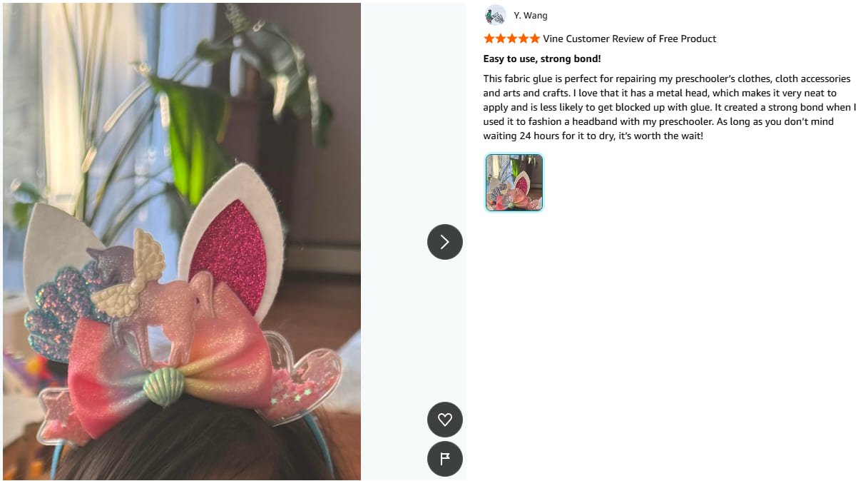The image size is (868, 481).
Task: Click the green seashell on the bow
Action: coord(163,385)
